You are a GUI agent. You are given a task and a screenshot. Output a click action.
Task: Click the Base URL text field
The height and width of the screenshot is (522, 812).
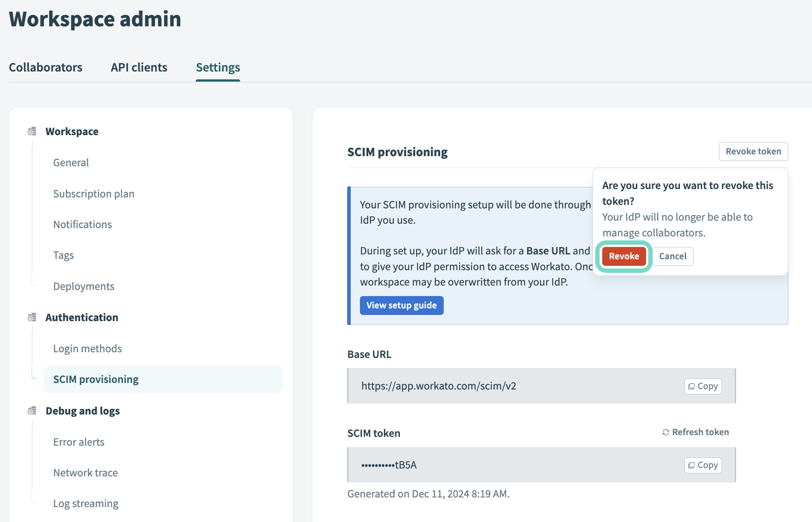[505, 386]
